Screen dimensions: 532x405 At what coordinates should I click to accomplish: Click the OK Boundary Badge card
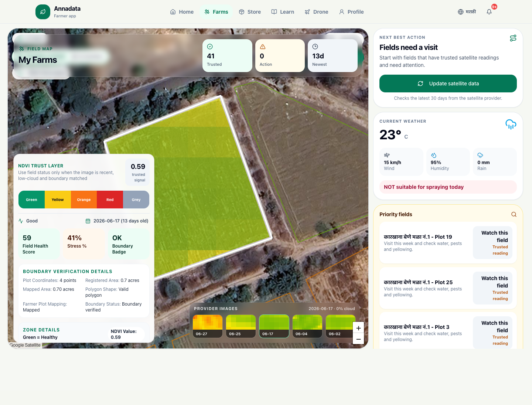click(129, 244)
